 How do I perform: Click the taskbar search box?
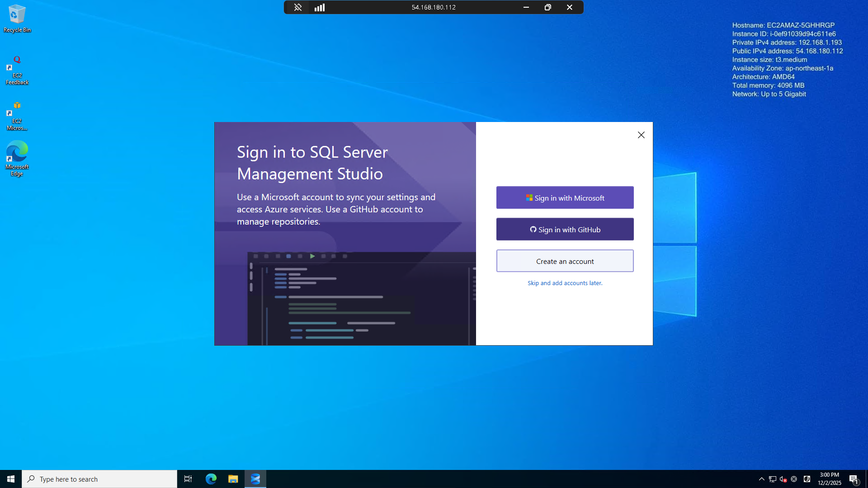click(99, 479)
